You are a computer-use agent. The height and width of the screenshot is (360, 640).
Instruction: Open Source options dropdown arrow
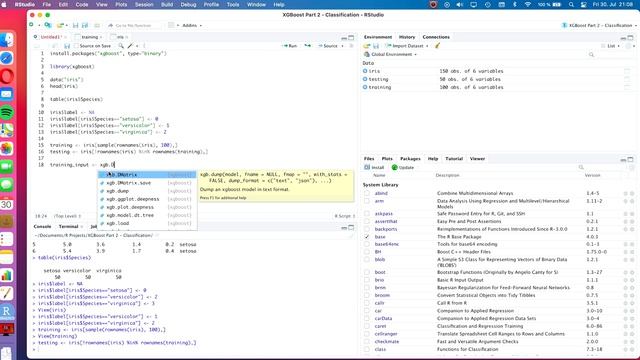click(x=342, y=46)
